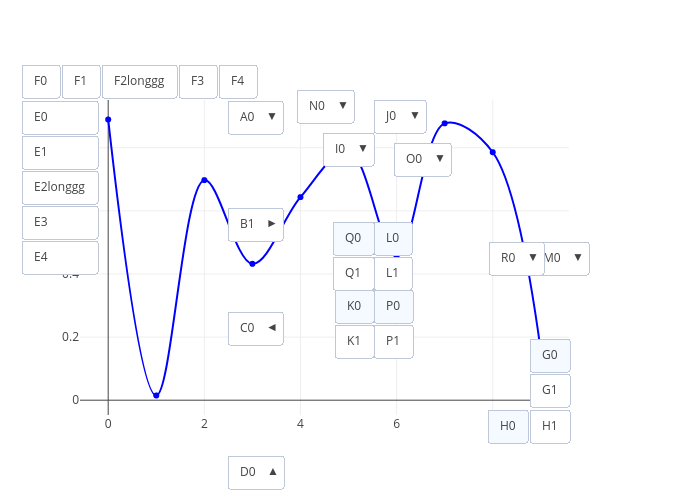Expand the B1 right-arrow menu
Image resolution: width=700 pixels, height=500 pixels.
(256, 225)
